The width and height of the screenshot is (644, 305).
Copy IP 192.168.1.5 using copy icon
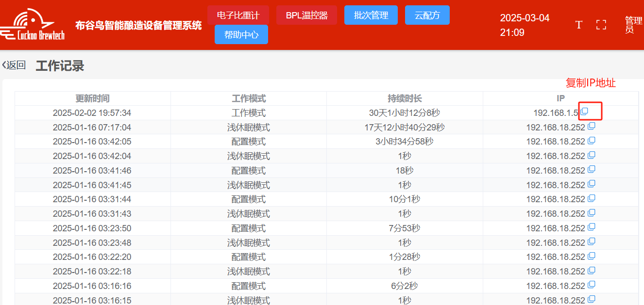point(585,112)
